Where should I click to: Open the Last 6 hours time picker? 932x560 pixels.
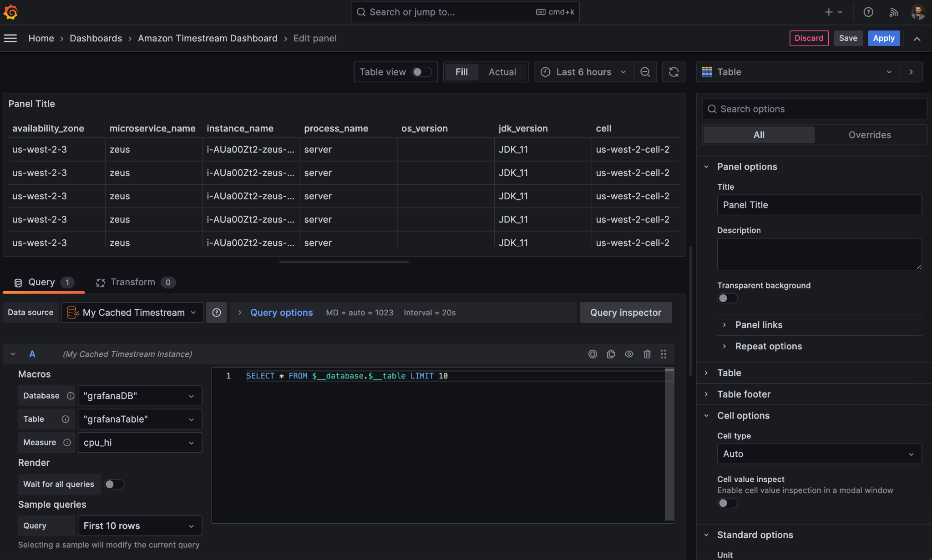(x=584, y=72)
